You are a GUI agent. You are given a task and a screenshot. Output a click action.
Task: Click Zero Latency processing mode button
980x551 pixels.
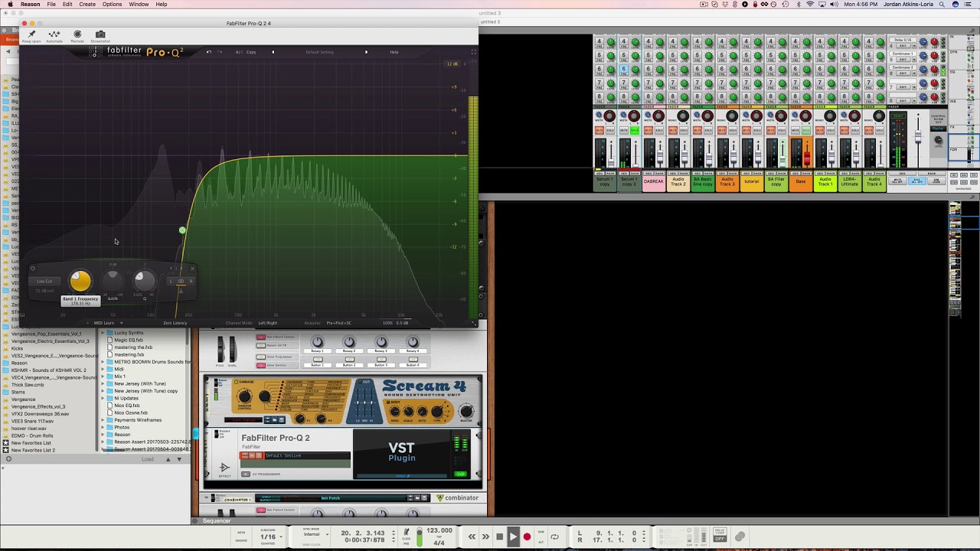[x=175, y=323]
